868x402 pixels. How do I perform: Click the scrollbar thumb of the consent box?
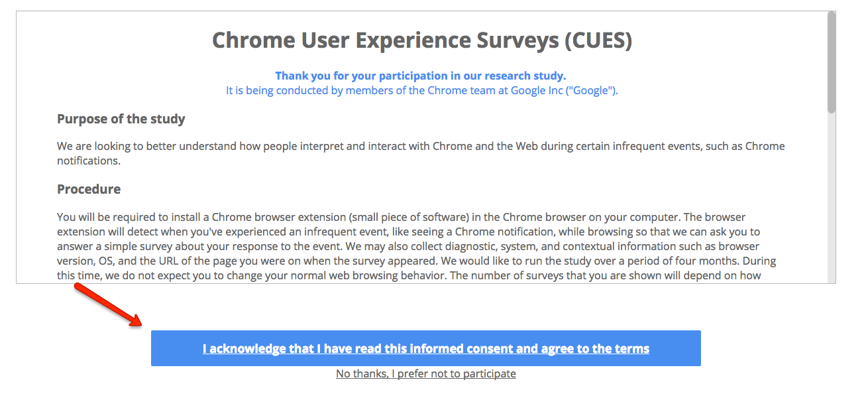point(832,62)
